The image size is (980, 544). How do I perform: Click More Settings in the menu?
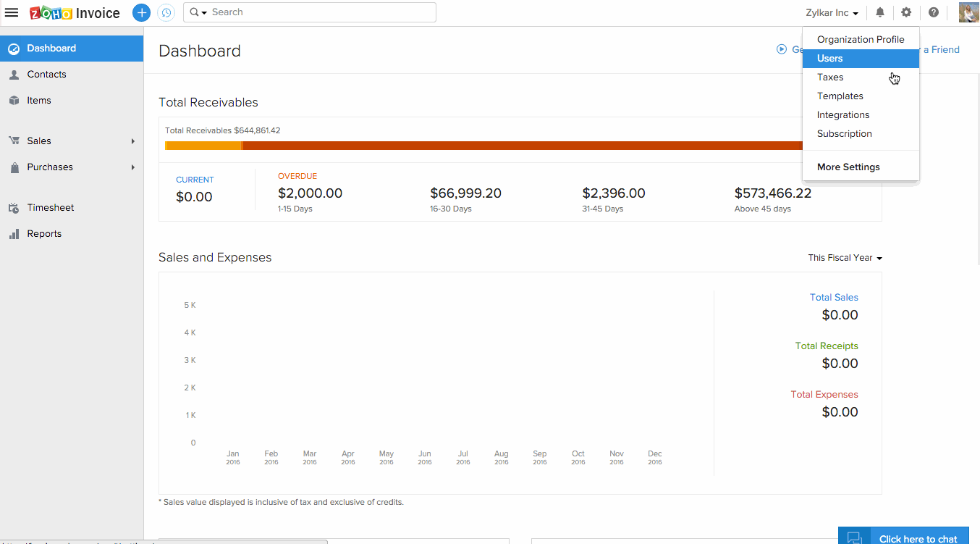click(x=848, y=167)
